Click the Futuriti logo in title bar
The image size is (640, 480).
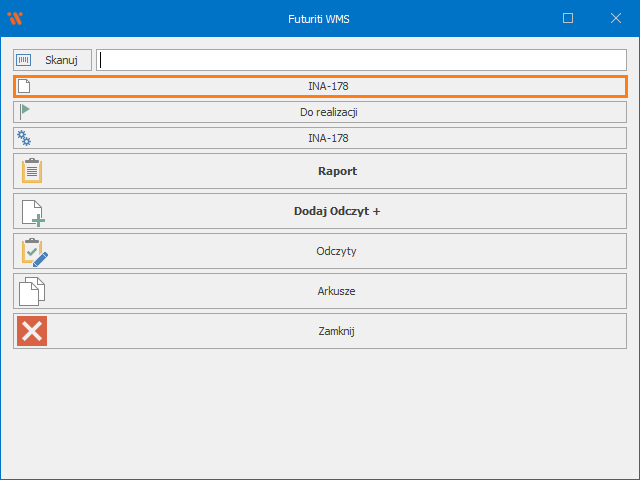pyautogui.click(x=15, y=18)
